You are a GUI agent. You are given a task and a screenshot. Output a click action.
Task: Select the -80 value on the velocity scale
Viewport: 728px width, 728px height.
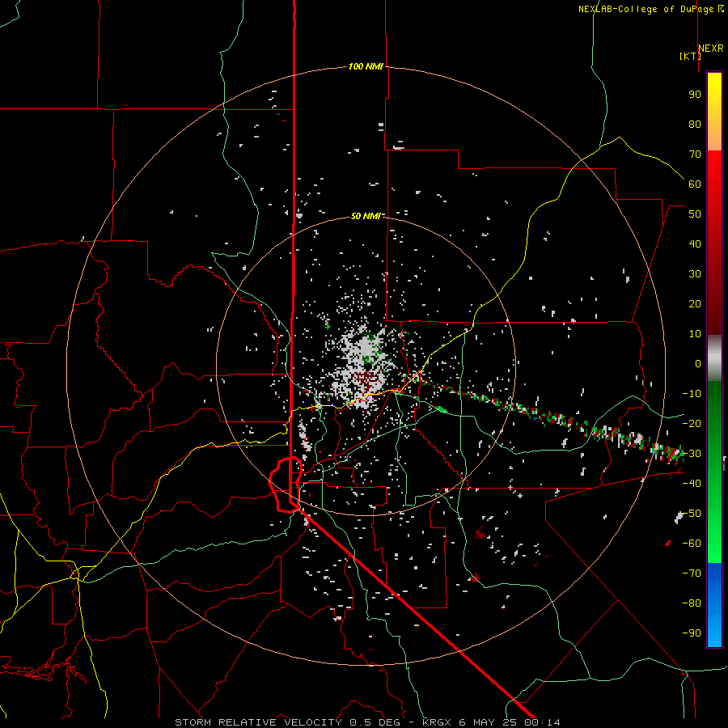tap(692, 603)
